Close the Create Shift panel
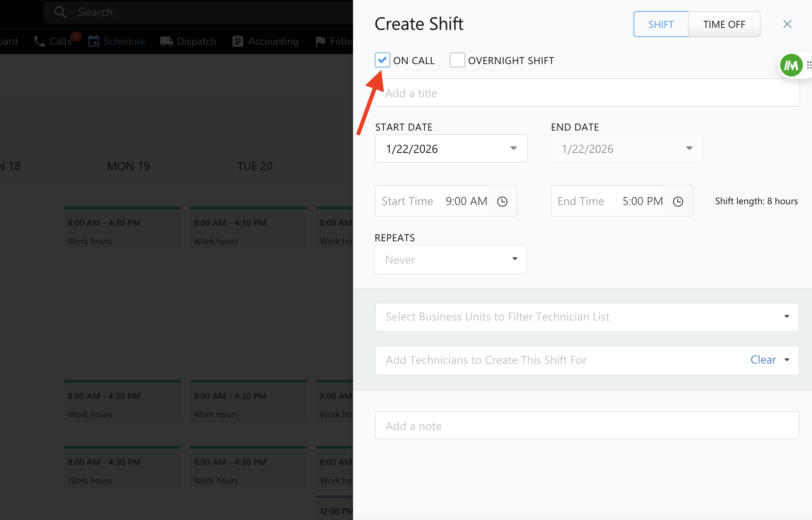 point(787,24)
